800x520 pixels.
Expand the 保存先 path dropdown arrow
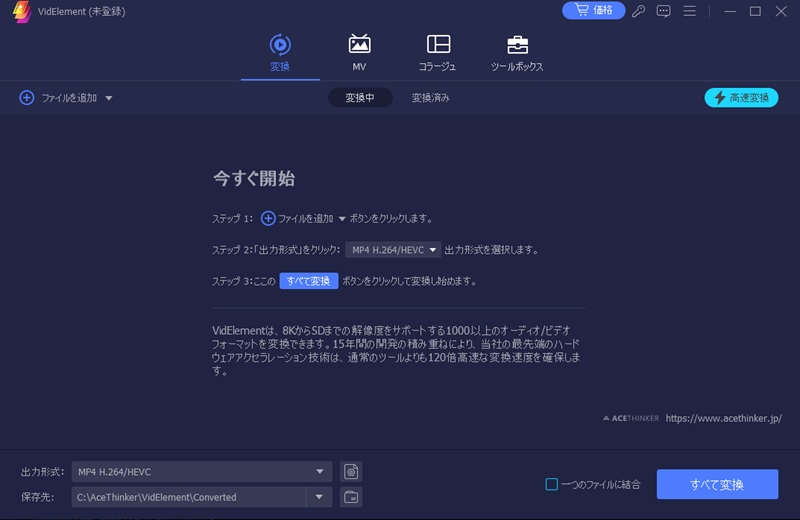pyautogui.click(x=319, y=497)
